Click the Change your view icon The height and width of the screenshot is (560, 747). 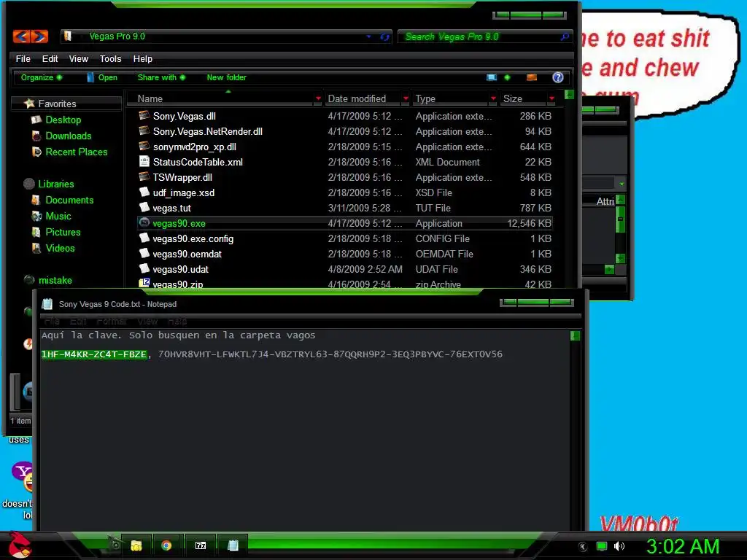[492, 77]
